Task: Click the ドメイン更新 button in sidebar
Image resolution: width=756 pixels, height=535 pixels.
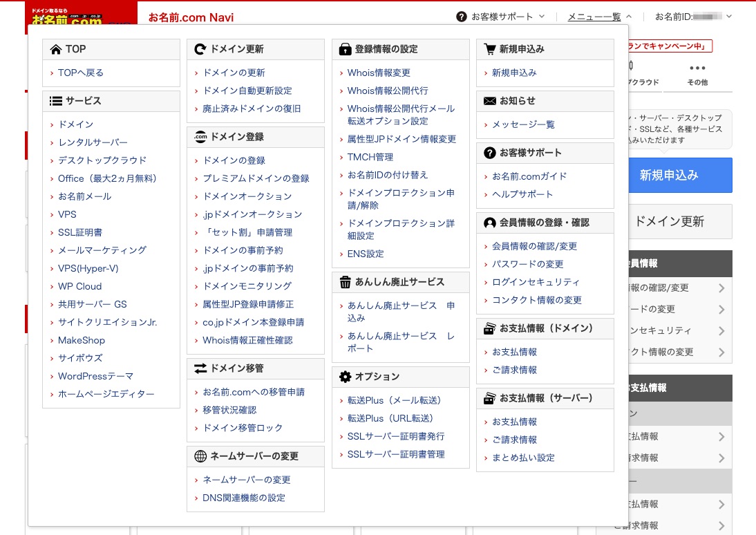Action: (x=680, y=221)
